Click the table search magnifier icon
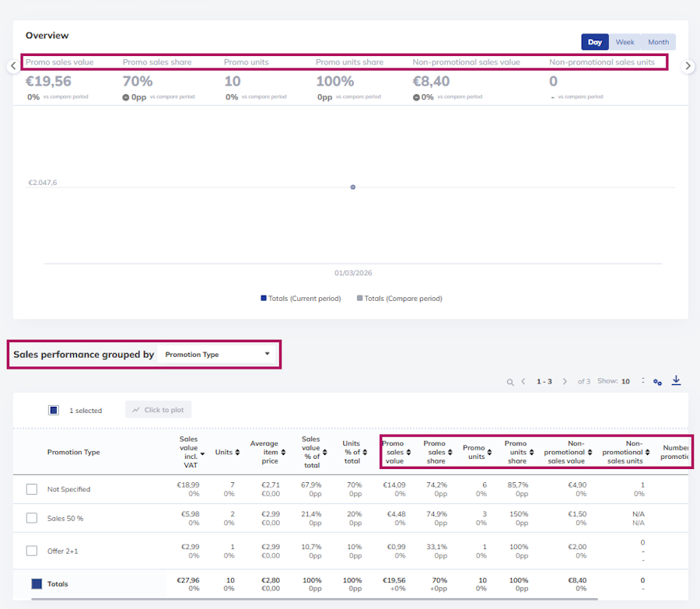 coord(509,382)
